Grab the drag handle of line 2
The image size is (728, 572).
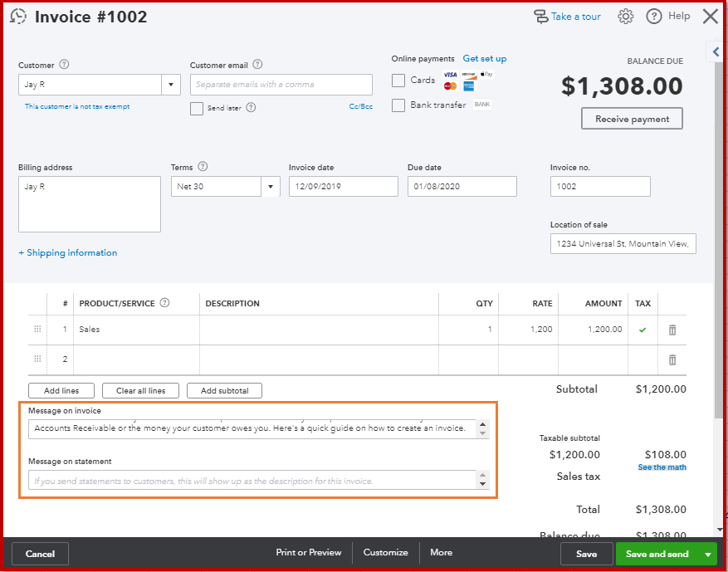pyautogui.click(x=37, y=359)
